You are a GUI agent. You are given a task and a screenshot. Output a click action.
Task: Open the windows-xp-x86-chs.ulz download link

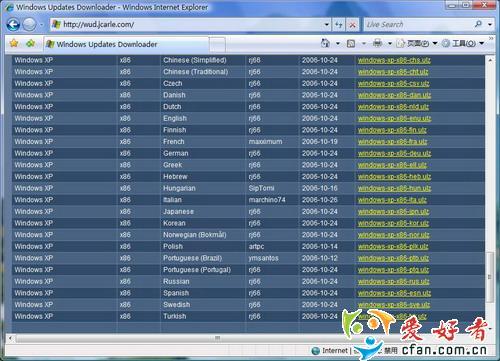(394, 60)
